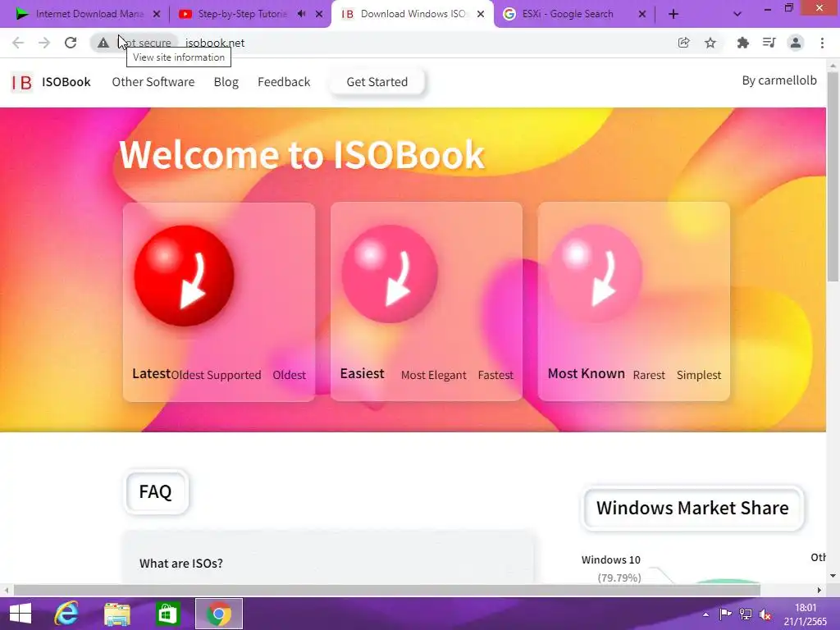The height and width of the screenshot is (630, 840).
Task: Click the vertical page scrollbar thumb
Action: click(x=833, y=177)
